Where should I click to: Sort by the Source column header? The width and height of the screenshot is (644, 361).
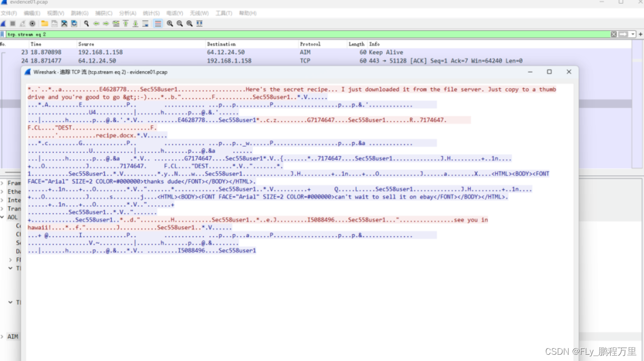click(x=141, y=44)
